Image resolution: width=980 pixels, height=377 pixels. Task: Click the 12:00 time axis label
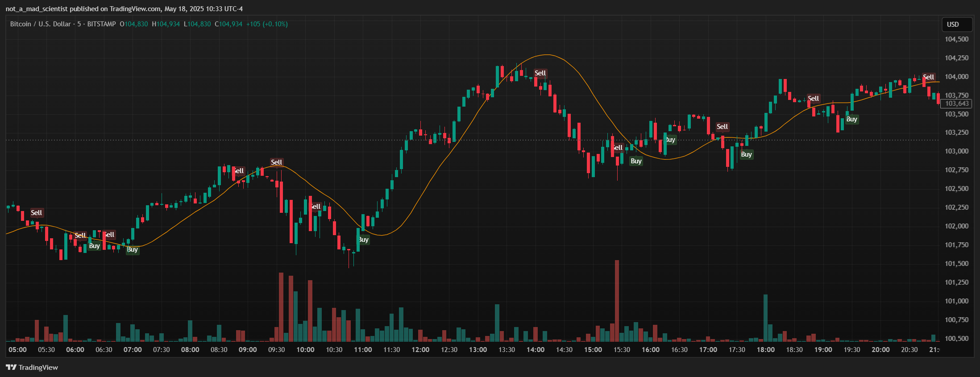pyautogui.click(x=420, y=350)
